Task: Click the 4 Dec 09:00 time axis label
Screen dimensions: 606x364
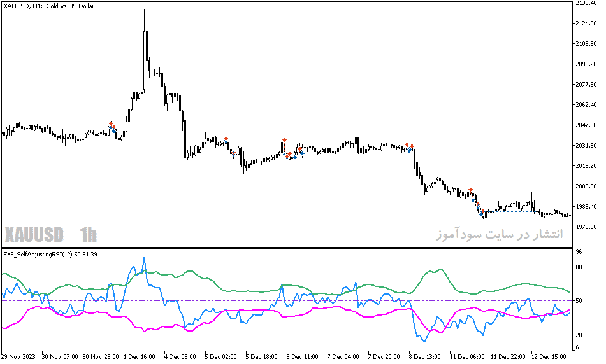Action: click(180, 356)
